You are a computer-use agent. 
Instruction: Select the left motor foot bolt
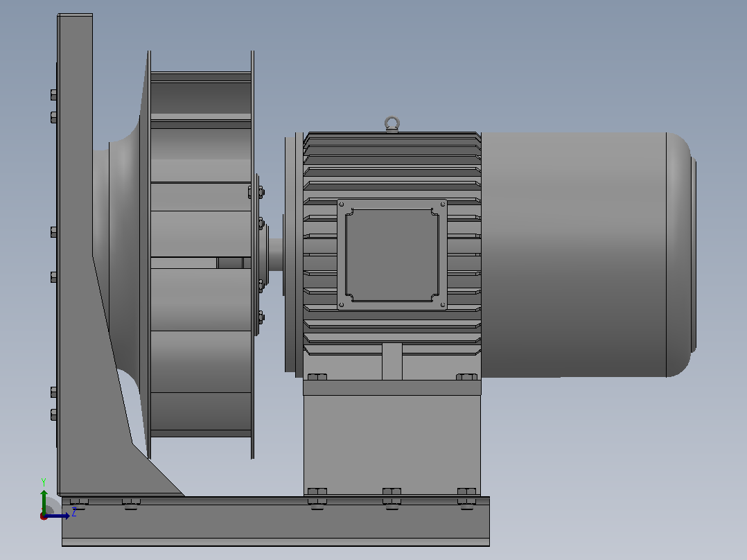click(x=317, y=377)
